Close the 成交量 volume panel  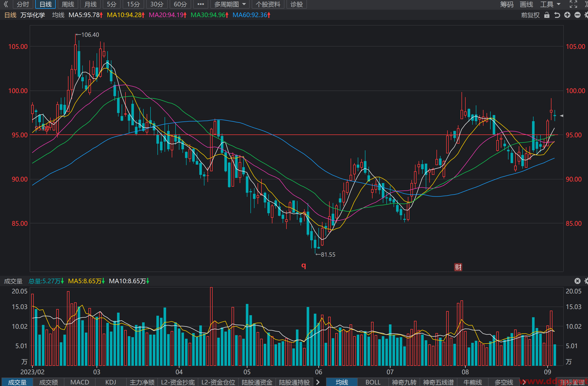(x=578, y=281)
